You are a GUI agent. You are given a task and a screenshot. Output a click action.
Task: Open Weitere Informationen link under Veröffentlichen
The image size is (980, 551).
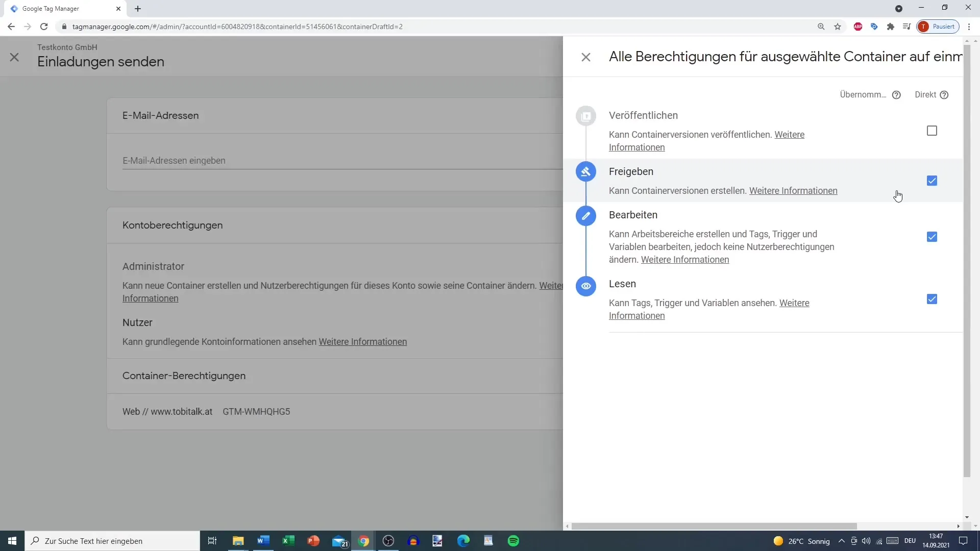789,135
